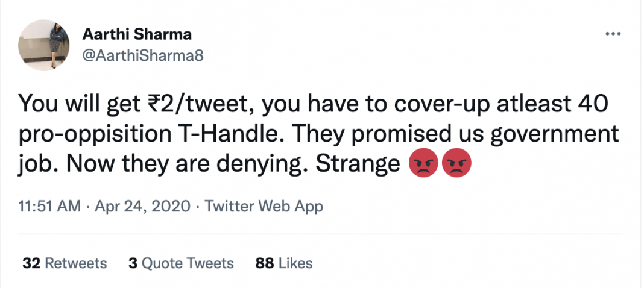Screen dimensions: 644x288
Task: Click the second angry face emoji
Action: pos(456,164)
